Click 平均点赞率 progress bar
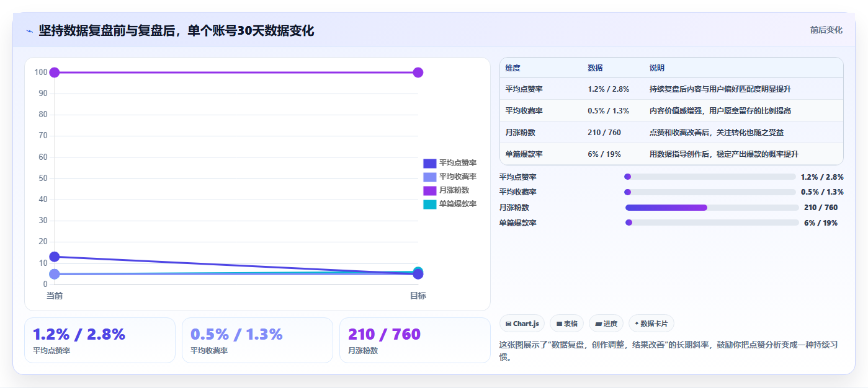 pyautogui.click(x=710, y=177)
